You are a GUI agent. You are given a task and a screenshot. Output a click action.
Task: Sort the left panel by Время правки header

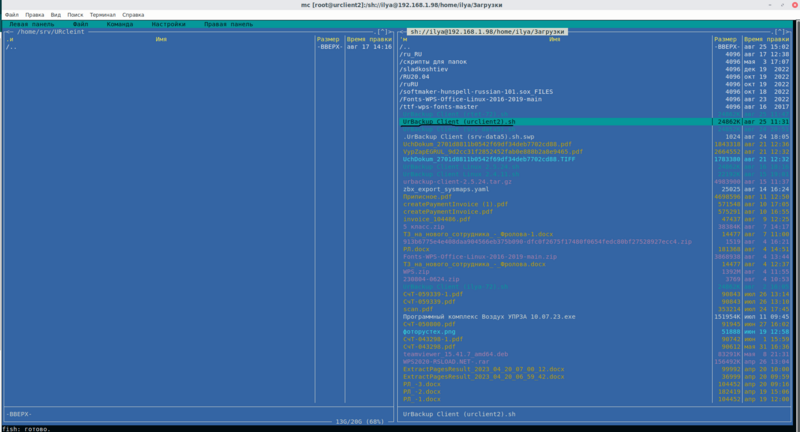(x=369, y=39)
